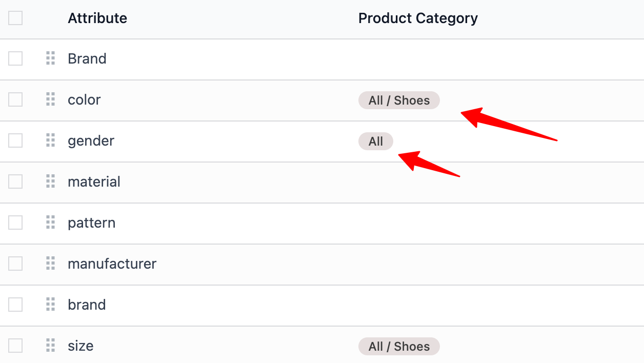Click the drag handle next to color
This screenshot has height=363, width=644.
(50, 99)
